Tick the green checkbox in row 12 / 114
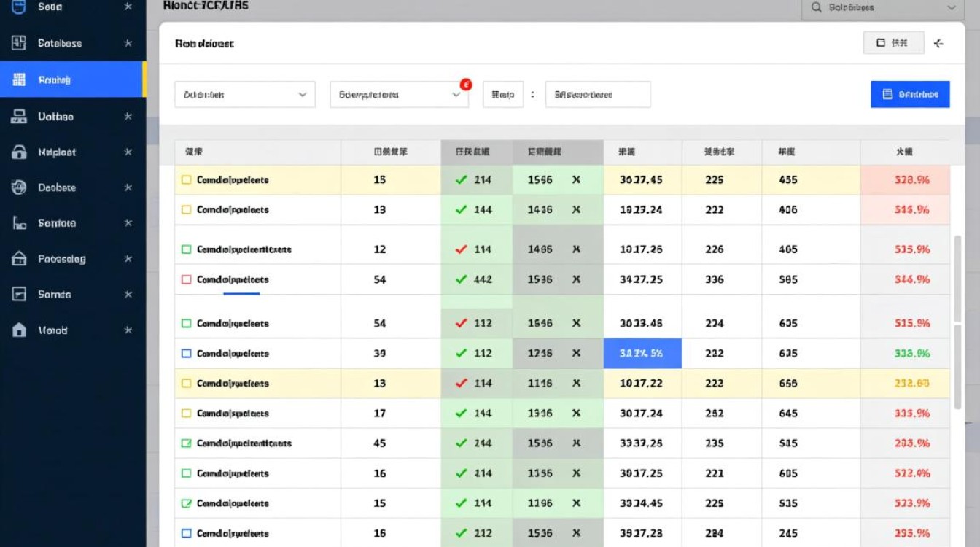 point(186,249)
